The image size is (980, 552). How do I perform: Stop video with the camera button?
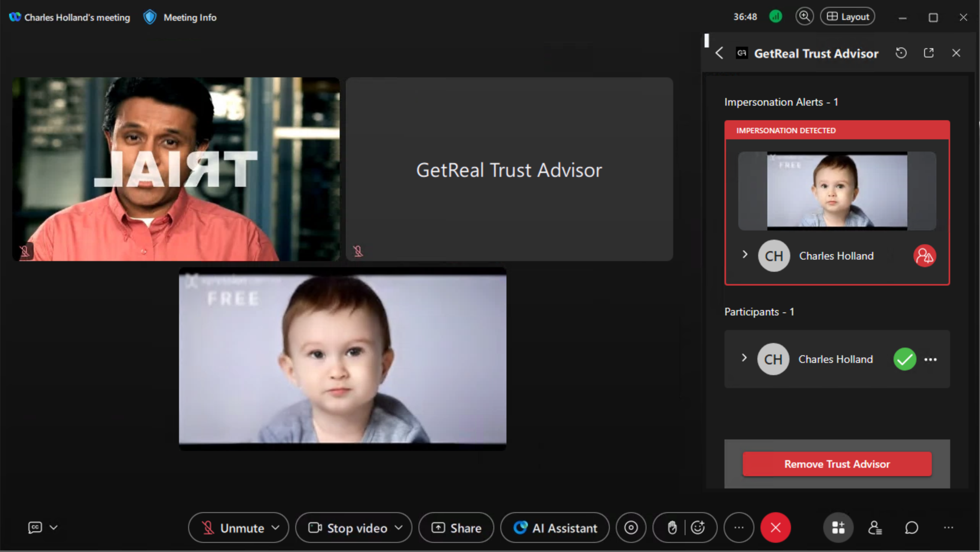(347, 528)
